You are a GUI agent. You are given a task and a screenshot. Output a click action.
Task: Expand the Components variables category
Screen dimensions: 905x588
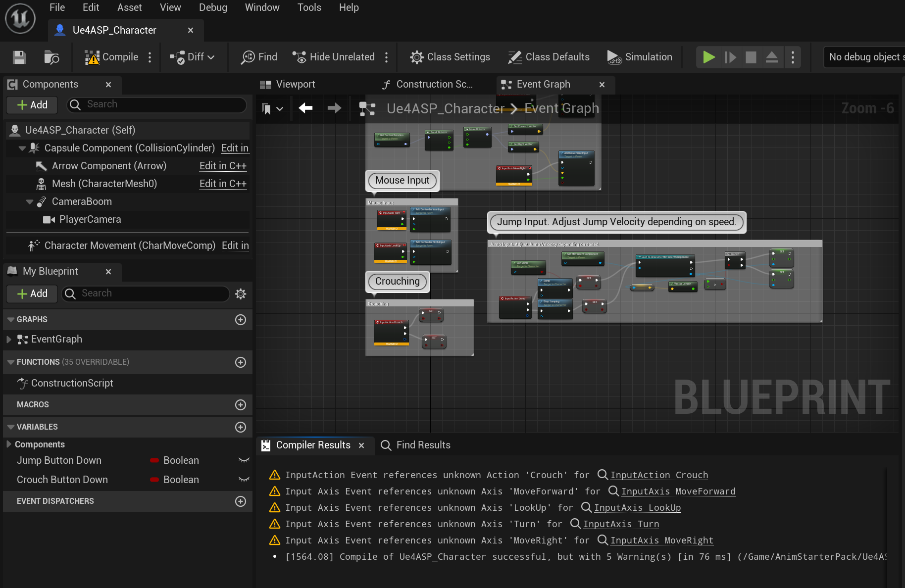click(x=8, y=444)
